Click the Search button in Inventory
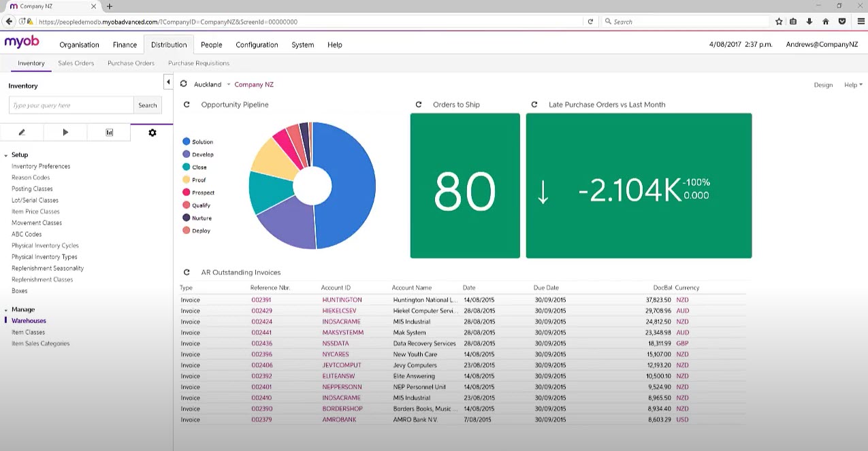Screen dimensions: 868x451 tap(148, 105)
